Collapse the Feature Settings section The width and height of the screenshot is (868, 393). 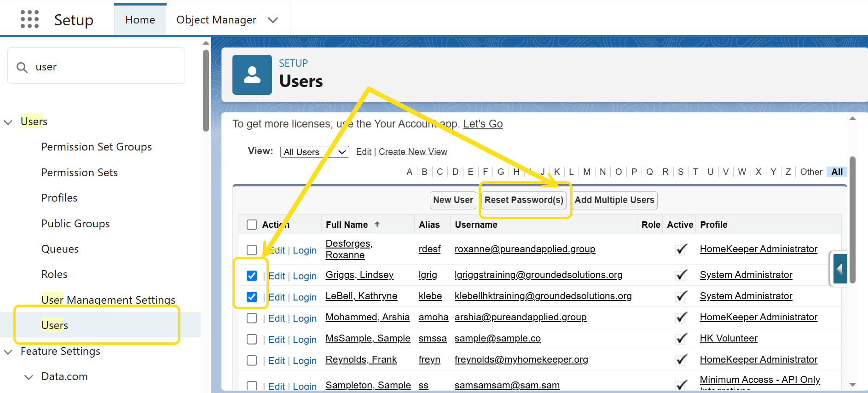[8, 352]
